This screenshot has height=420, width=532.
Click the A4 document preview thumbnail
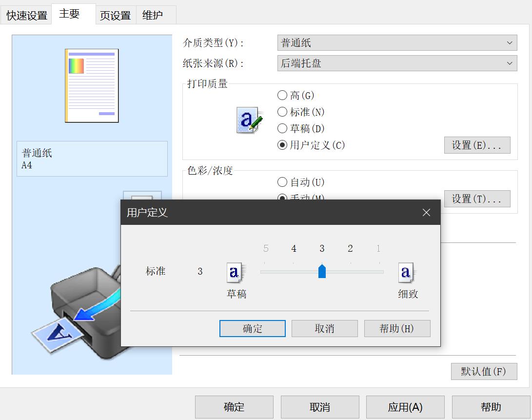91,85
